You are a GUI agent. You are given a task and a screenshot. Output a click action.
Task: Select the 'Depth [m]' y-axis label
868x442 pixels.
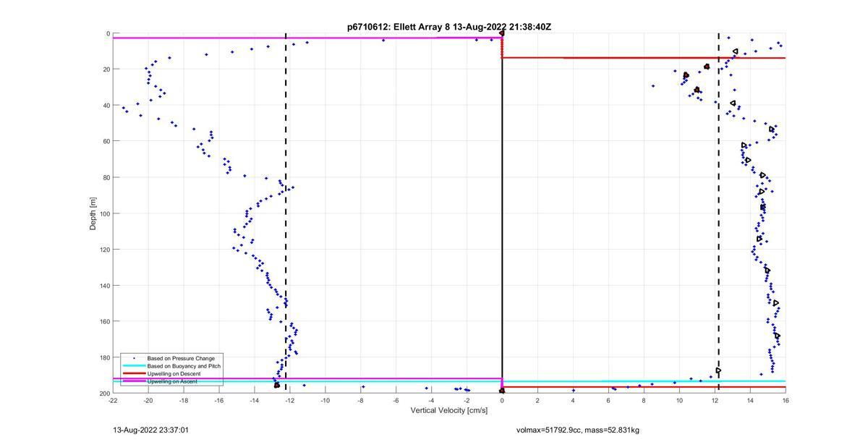point(93,213)
